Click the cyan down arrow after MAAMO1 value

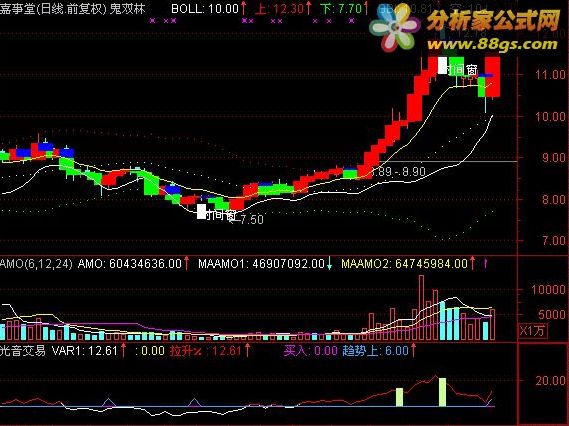[329, 263]
